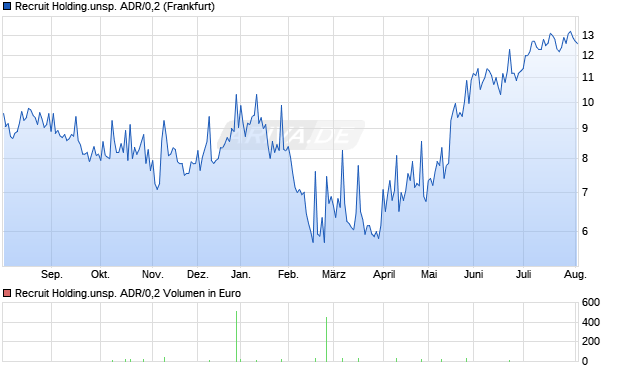Click the red legend square for Volumen
Screen dimensions: 620x371
click(x=7, y=293)
